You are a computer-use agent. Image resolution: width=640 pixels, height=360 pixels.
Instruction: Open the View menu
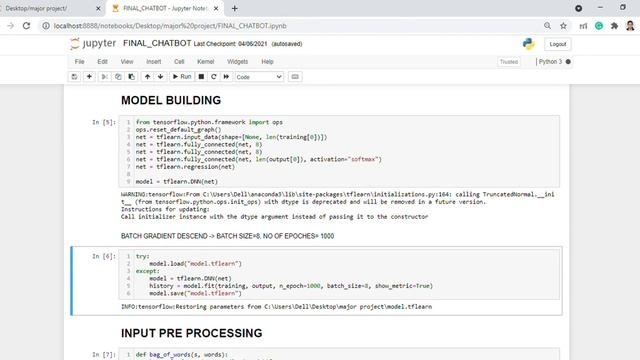click(127, 62)
